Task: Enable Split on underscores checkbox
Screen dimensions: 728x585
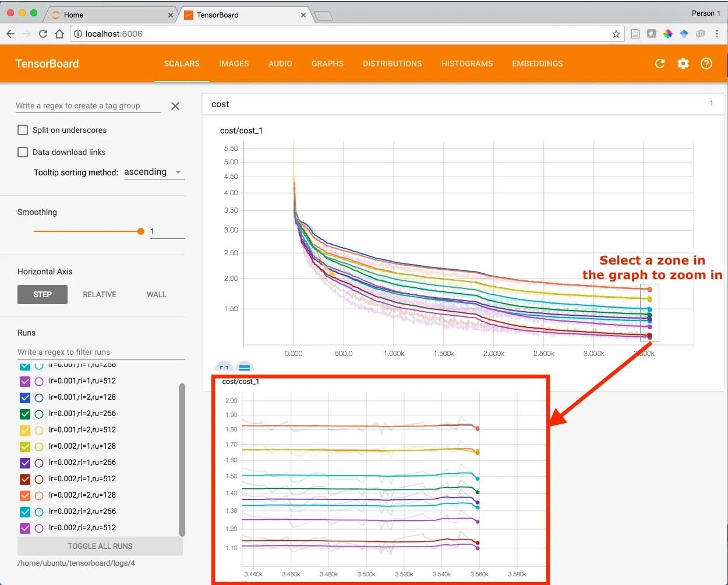Action: [23, 130]
